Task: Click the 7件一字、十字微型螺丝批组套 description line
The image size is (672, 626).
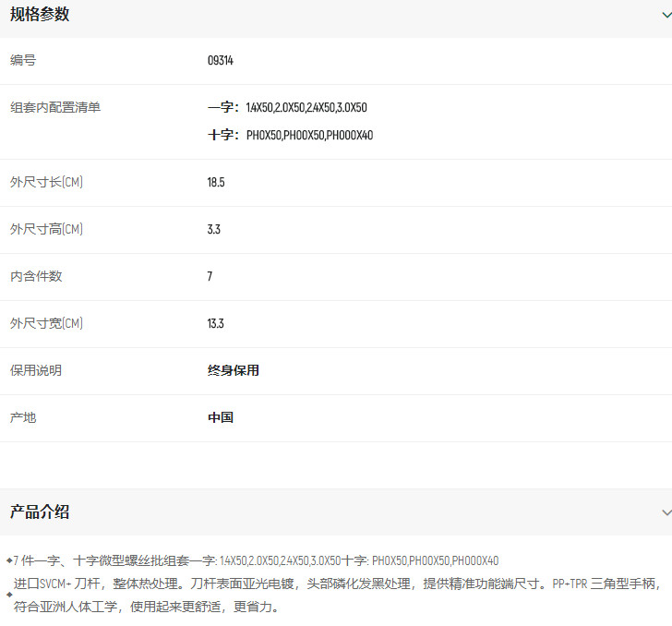Action: [x=257, y=560]
